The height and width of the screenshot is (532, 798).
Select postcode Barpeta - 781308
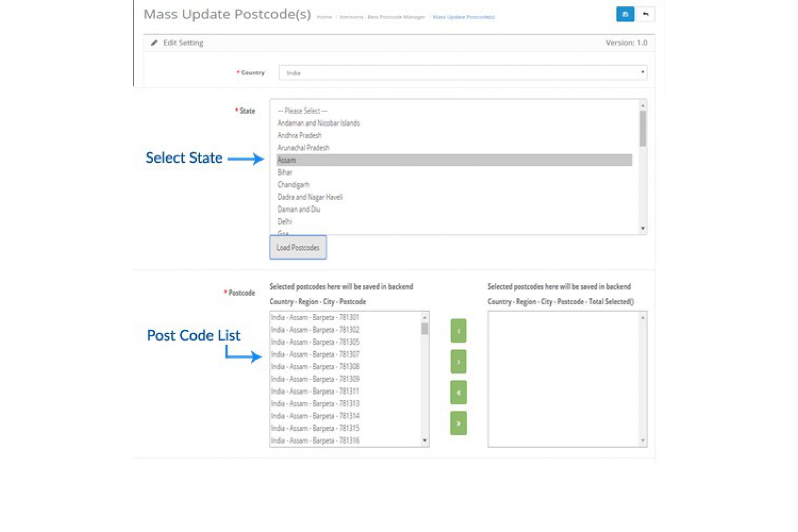point(346,366)
